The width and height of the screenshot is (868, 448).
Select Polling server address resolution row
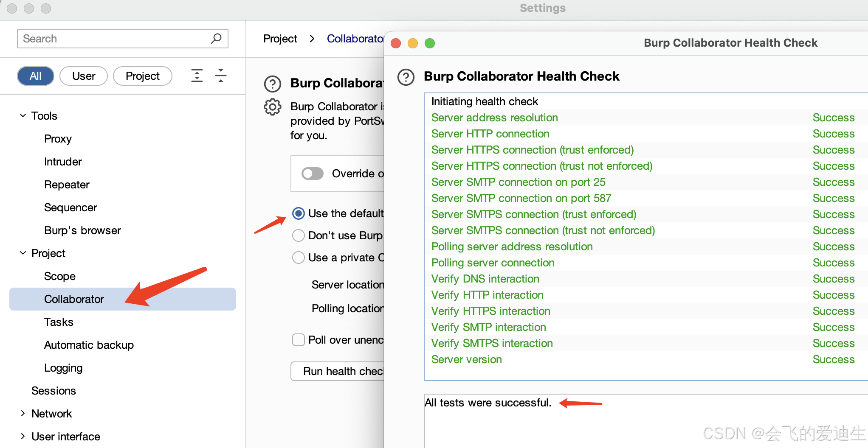pos(646,246)
